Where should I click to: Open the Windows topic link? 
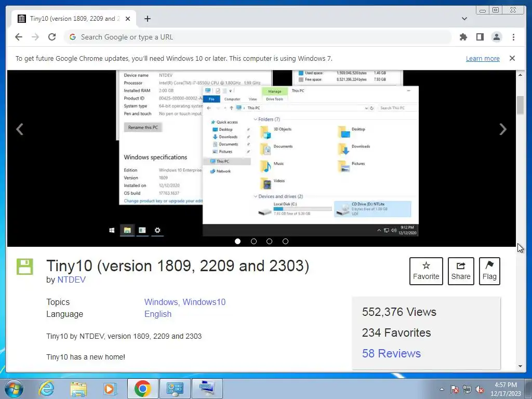click(161, 302)
